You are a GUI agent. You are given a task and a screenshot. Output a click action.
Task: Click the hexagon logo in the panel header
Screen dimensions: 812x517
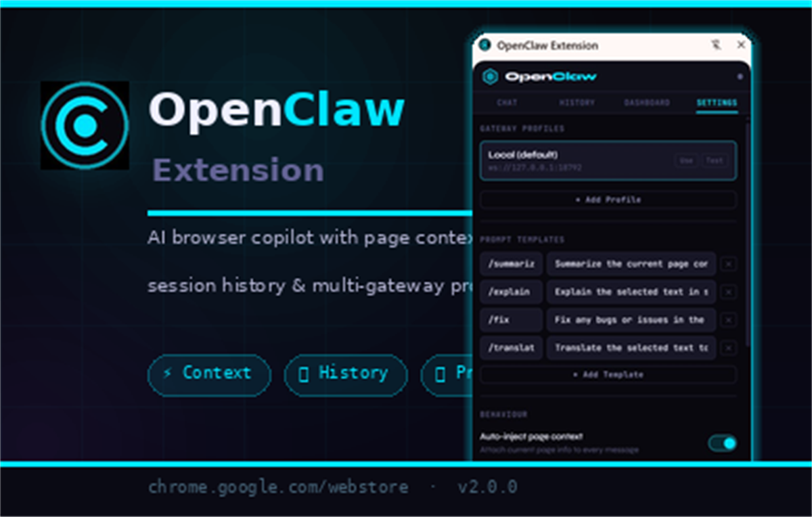490,76
